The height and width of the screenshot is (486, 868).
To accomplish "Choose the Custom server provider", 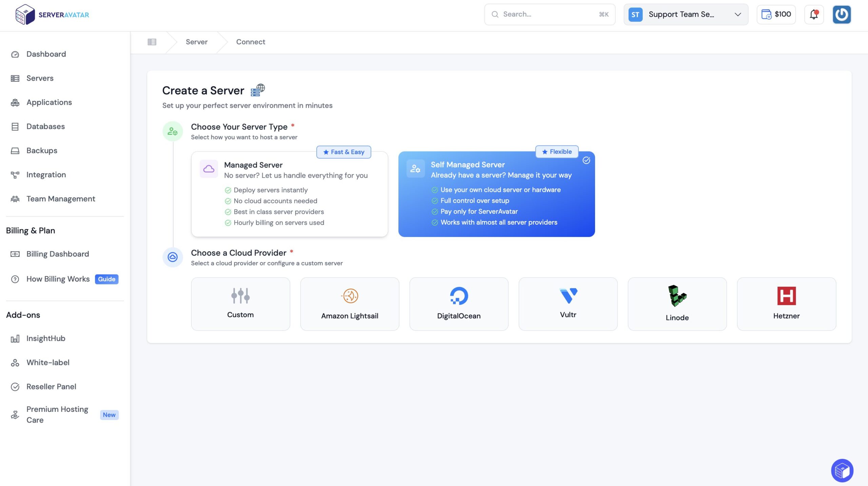I will (x=240, y=304).
